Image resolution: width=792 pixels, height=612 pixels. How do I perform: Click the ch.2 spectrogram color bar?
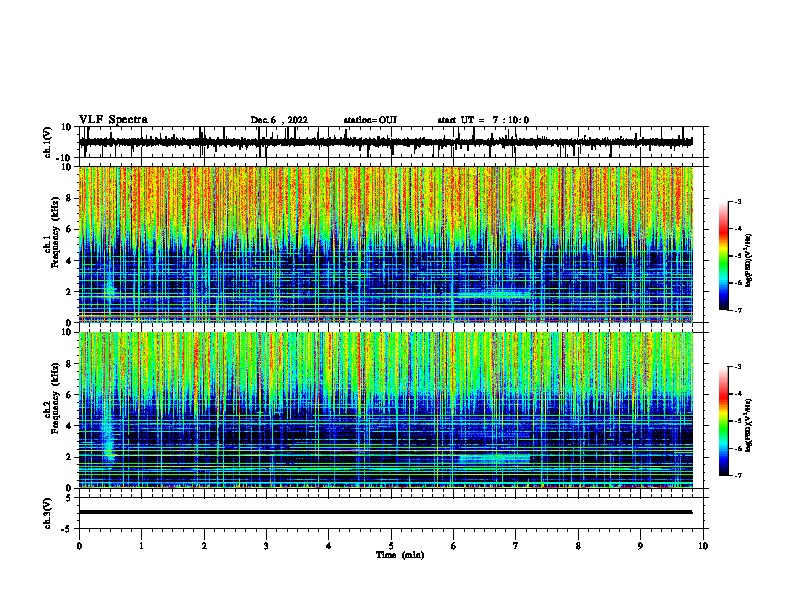coord(724,421)
